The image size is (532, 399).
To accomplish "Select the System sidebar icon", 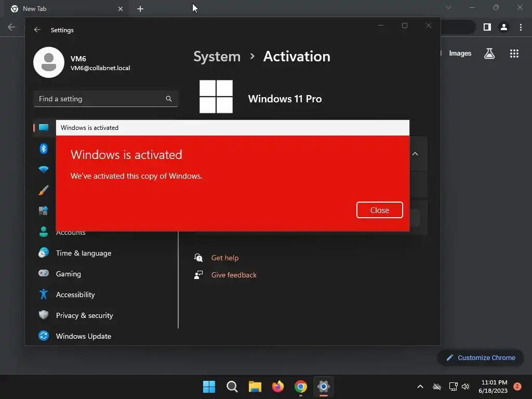I will 44,128.
